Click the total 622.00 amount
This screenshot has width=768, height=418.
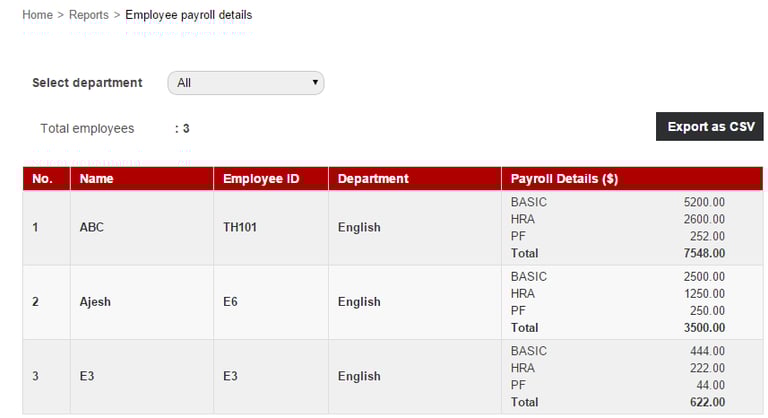tap(707, 402)
